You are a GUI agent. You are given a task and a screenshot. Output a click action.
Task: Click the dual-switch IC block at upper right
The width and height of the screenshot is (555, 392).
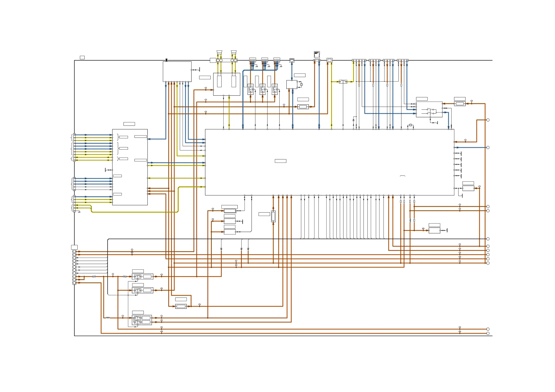click(429, 109)
